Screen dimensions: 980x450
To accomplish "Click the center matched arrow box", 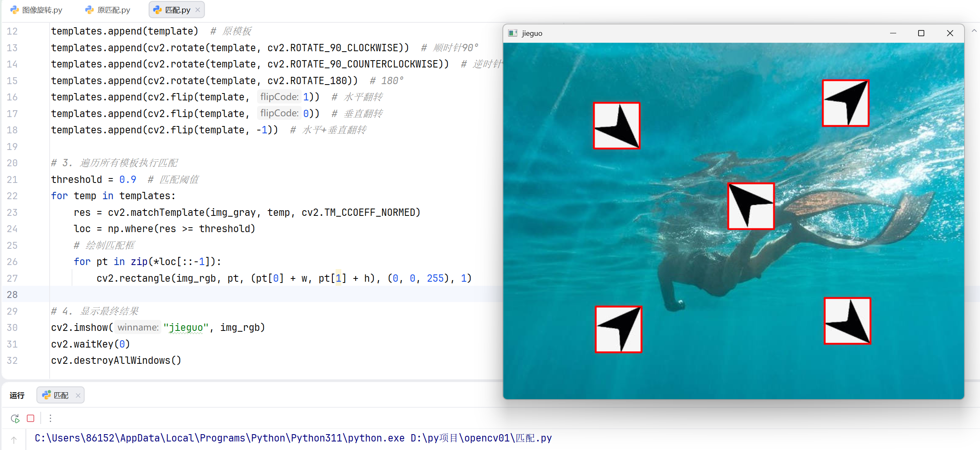I will [751, 206].
